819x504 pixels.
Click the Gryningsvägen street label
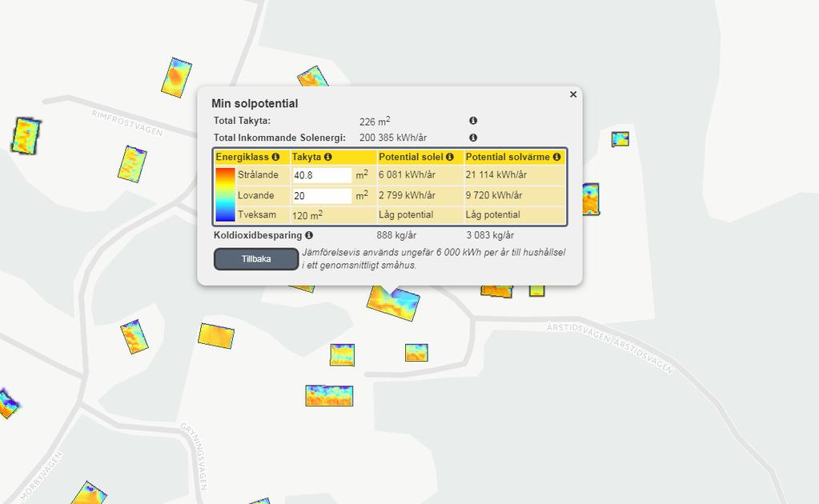pyautogui.click(x=195, y=456)
